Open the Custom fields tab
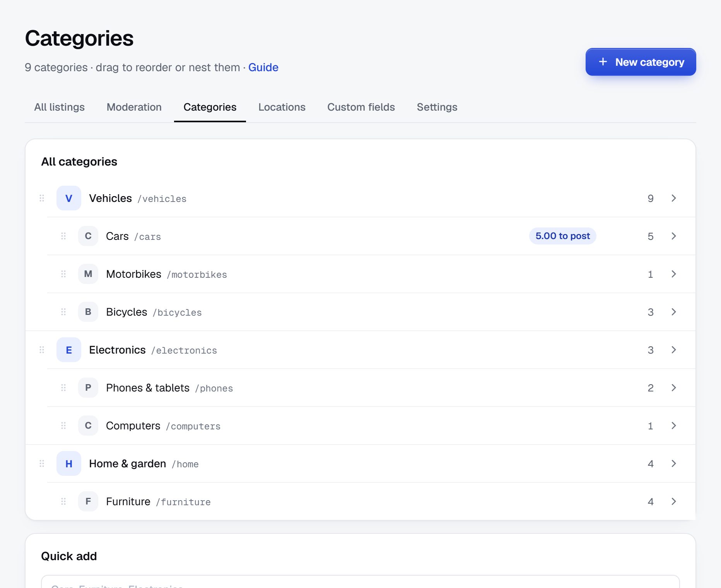 point(361,107)
